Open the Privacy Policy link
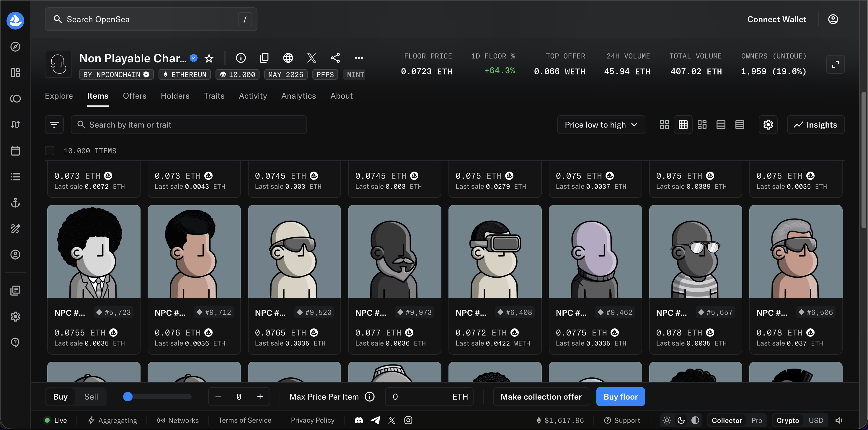868x430 pixels. pyautogui.click(x=312, y=420)
